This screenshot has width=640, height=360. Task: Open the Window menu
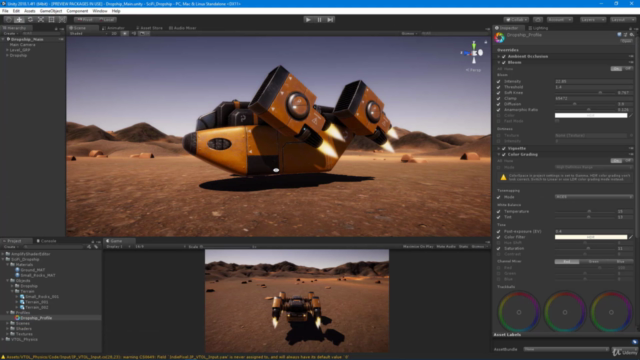tap(100, 11)
